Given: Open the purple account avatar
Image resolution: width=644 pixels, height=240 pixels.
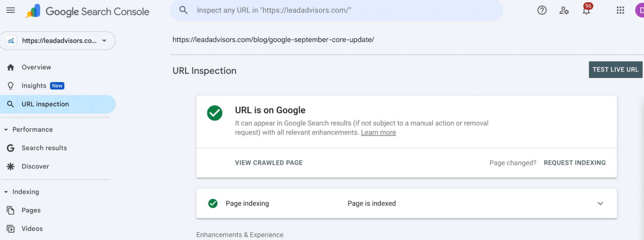Looking at the screenshot, I should click(640, 10).
